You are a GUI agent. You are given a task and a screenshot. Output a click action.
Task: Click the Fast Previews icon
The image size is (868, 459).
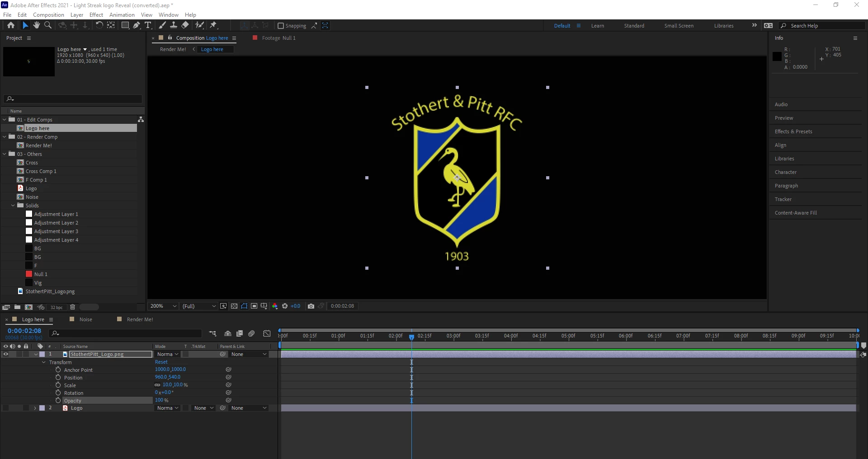click(223, 306)
